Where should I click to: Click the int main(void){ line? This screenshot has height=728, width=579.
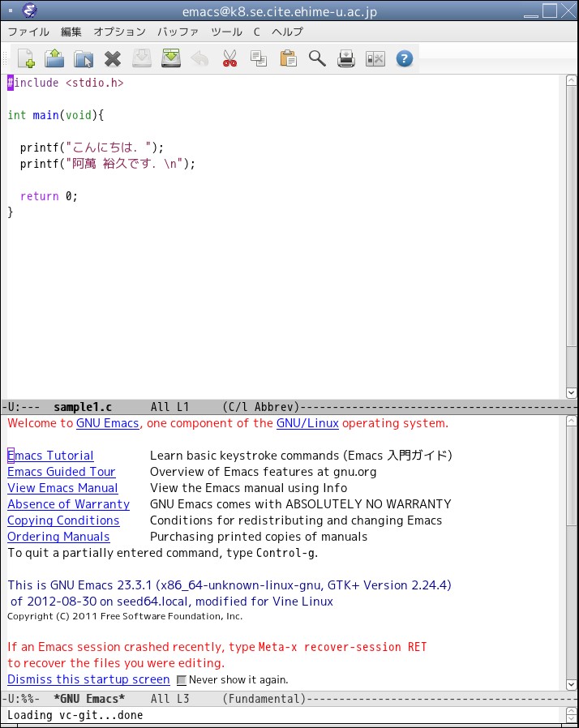coord(56,115)
